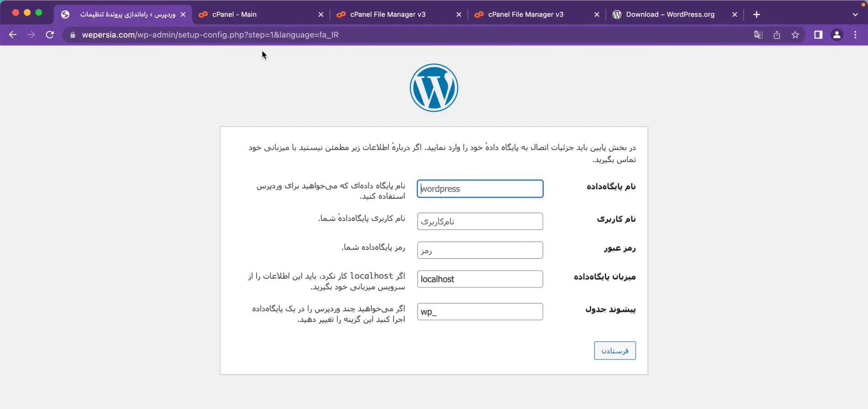Close the first cPanel File Manager v3 tab
The image size is (868, 409).
coord(459,14)
